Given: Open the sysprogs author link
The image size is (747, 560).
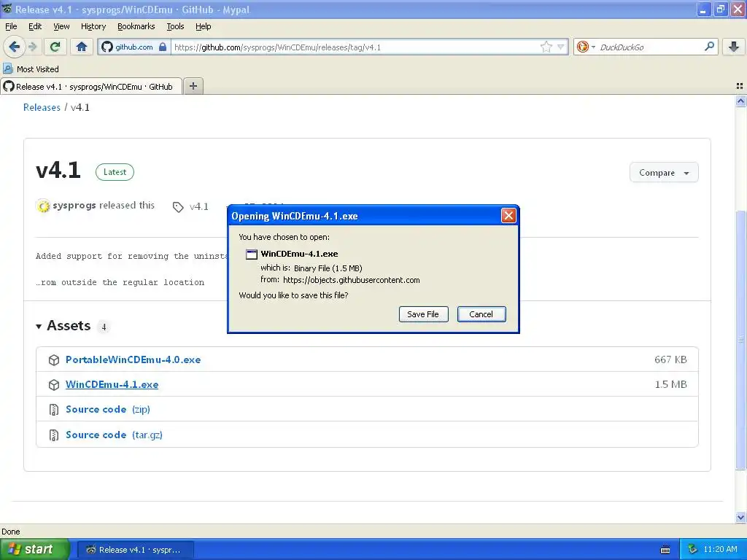Looking at the screenshot, I should (74, 205).
